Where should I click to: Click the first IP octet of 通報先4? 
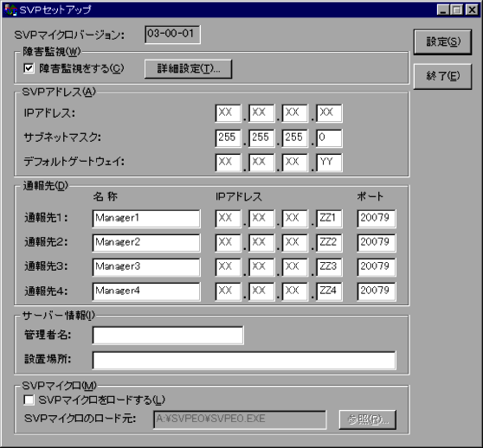228,291
